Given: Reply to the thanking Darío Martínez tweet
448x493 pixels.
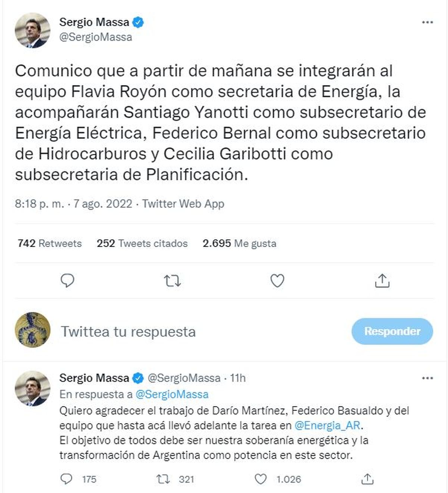Looking at the screenshot, I should (66, 479).
